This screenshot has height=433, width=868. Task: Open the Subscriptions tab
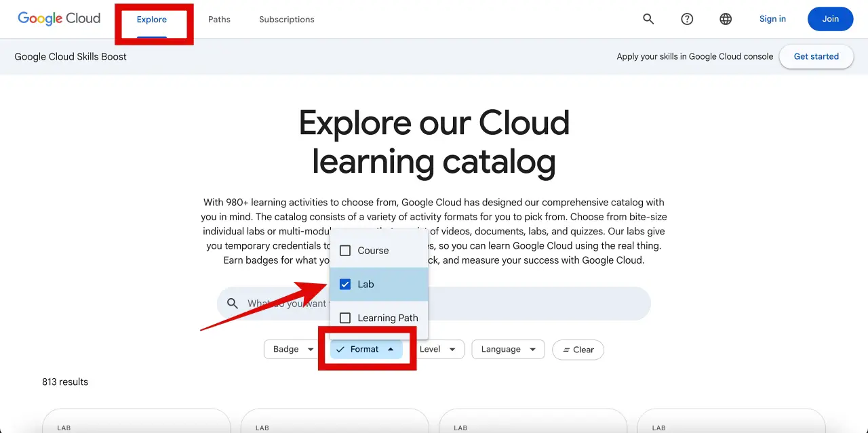tap(287, 20)
